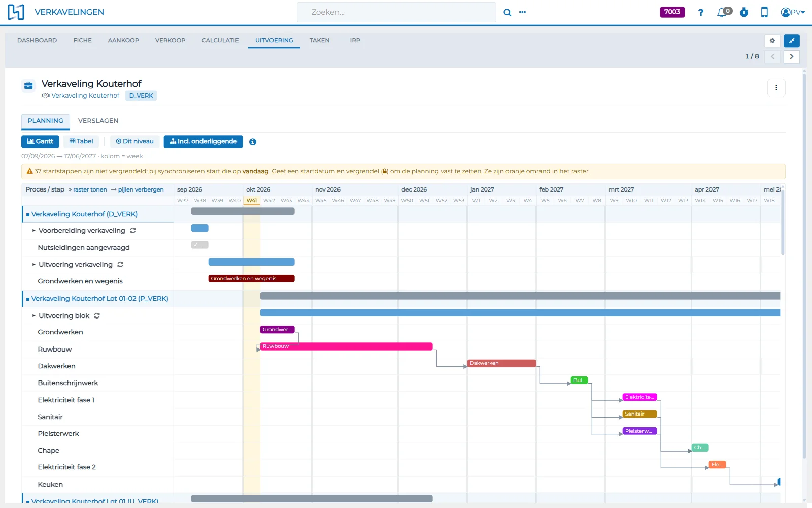
Task: Click in the Zoeken search field
Action: tap(396, 12)
